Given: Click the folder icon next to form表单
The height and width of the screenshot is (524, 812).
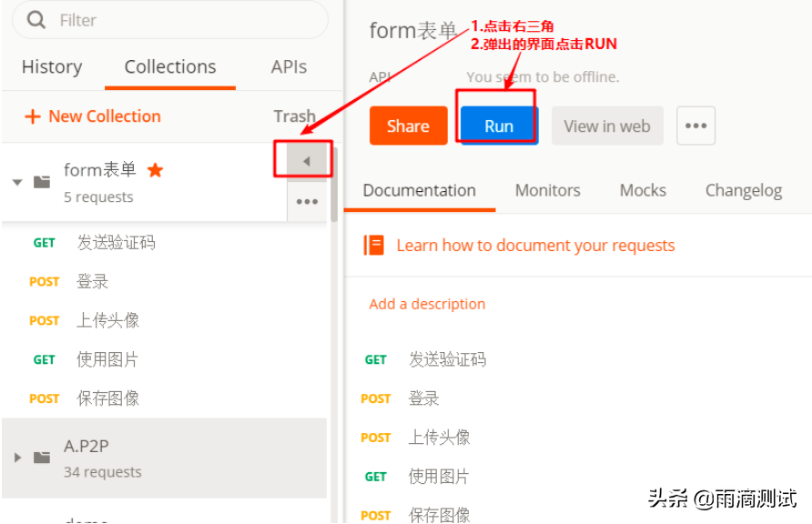Looking at the screenshot, I should tap(41, 180).
